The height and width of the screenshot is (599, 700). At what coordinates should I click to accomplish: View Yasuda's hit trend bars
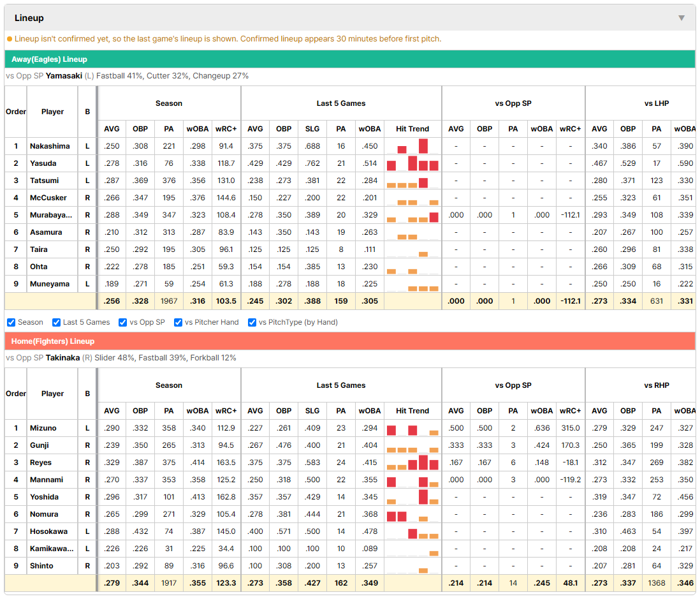click(x=412, y=163)
